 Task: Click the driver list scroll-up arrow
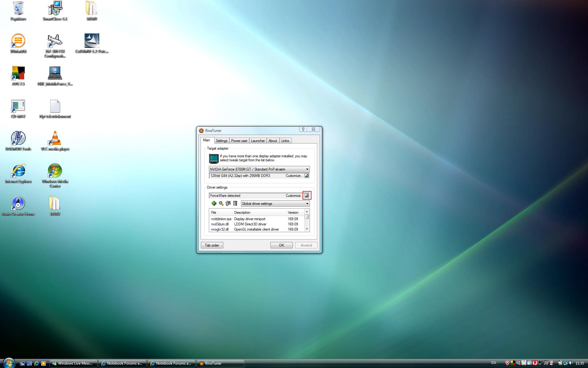[x=307, y=212]
